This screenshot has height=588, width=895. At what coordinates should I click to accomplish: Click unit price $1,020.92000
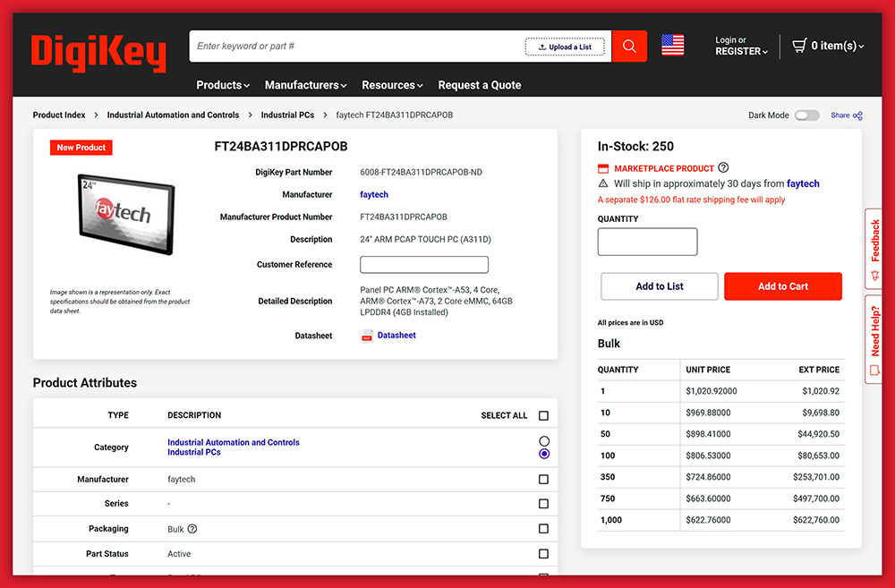(712, 391)
